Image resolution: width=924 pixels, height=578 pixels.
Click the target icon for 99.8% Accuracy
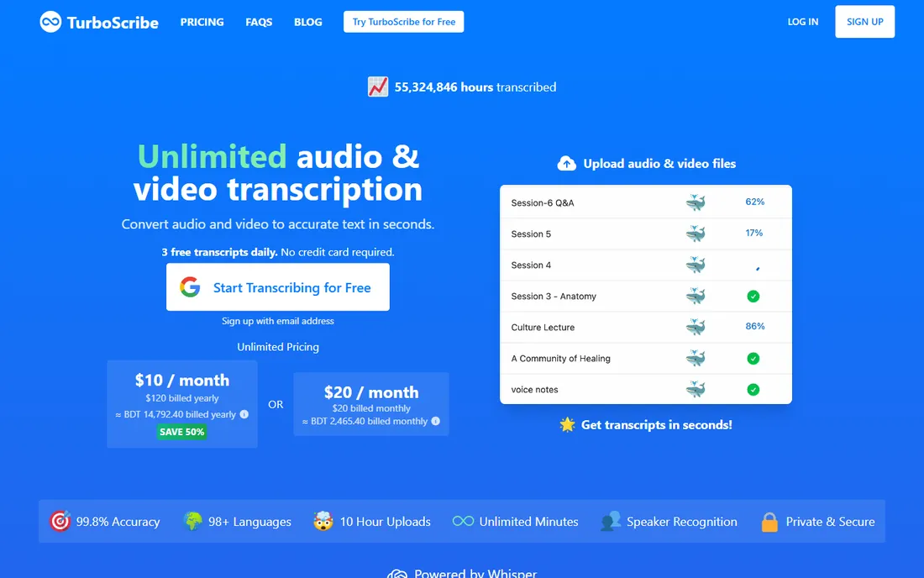(x=60, y=521)
